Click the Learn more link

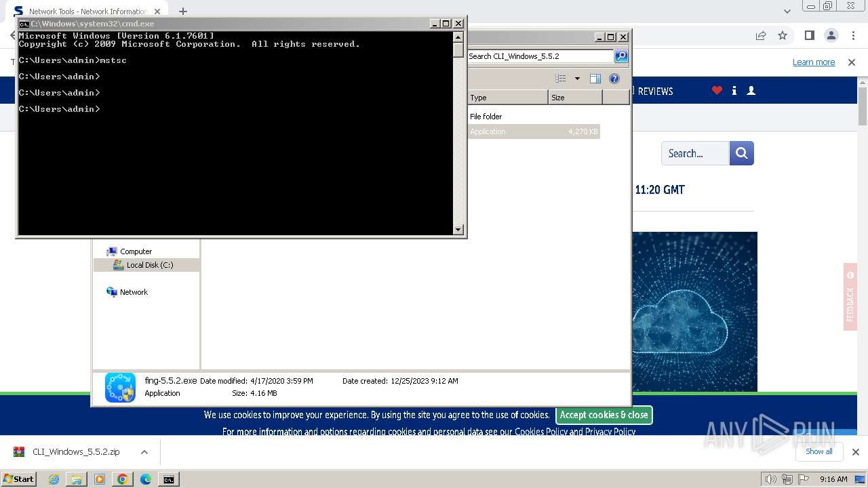pyautogui.click(x=814, y=62)
